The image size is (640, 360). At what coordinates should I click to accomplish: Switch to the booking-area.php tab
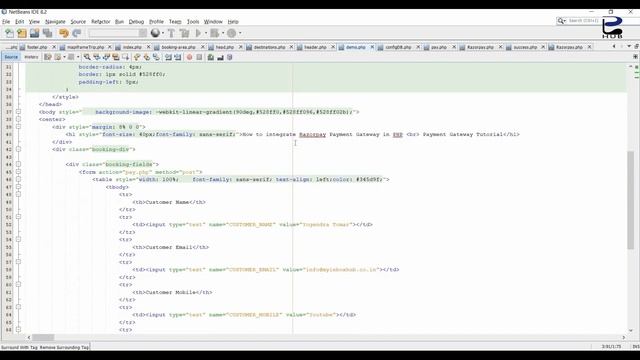[178, 47]
